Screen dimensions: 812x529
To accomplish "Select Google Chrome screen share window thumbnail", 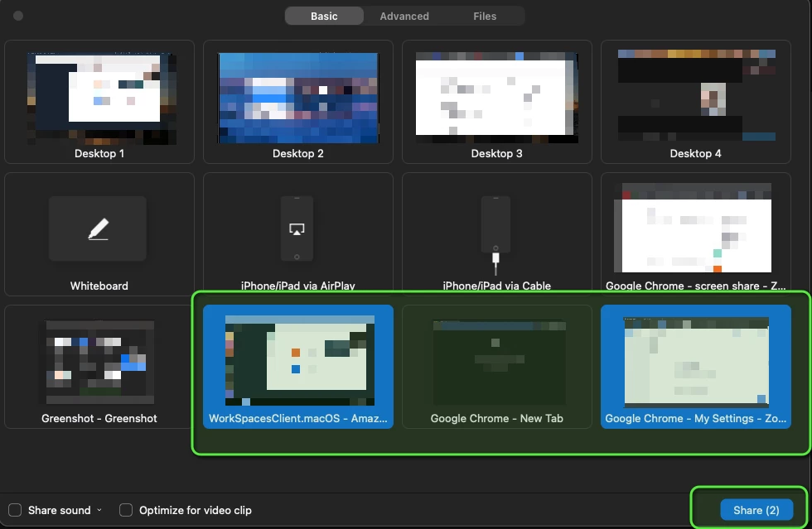I will (696, 234).
